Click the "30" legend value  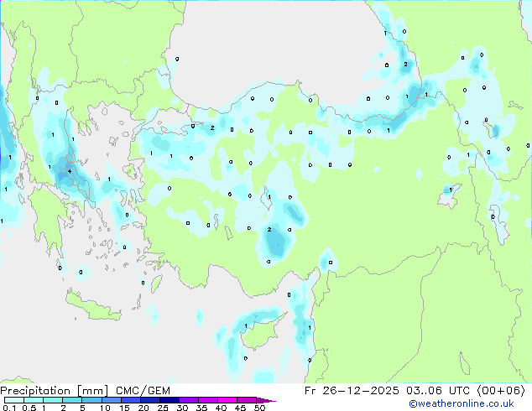[x=182, y=408]
